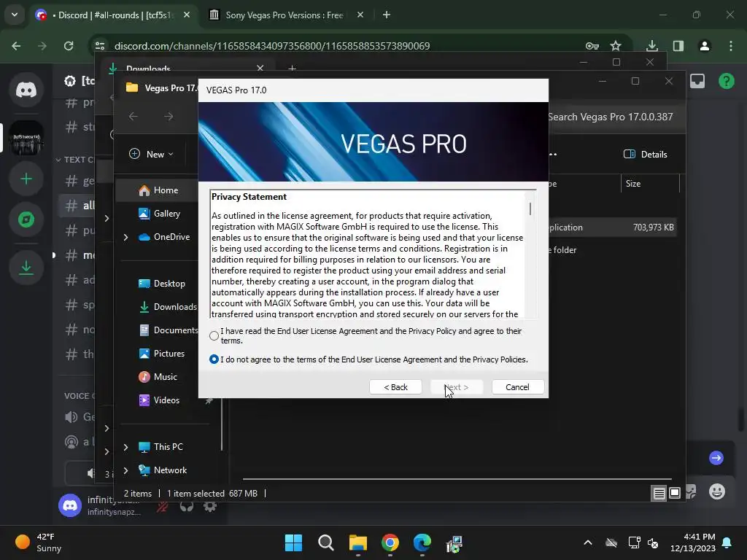Open Pictures folder in sidebar
Screen dimensions: 747x560
coord(161,354)
